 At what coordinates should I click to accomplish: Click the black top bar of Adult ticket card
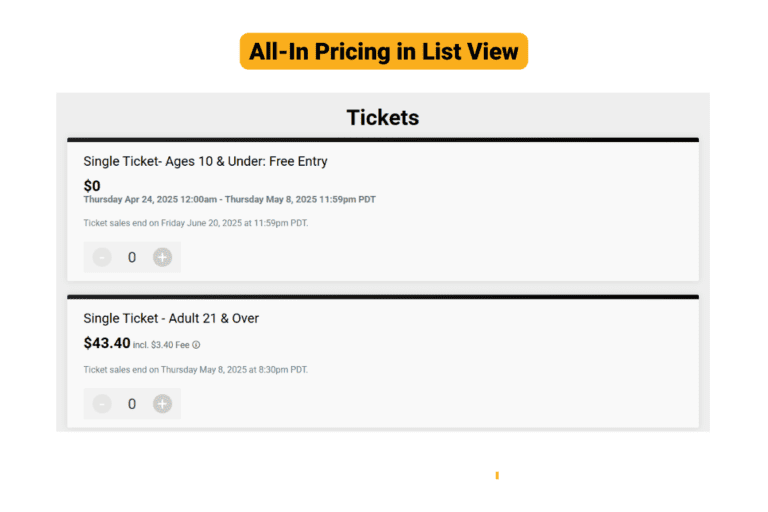click(x=383, y=297)
